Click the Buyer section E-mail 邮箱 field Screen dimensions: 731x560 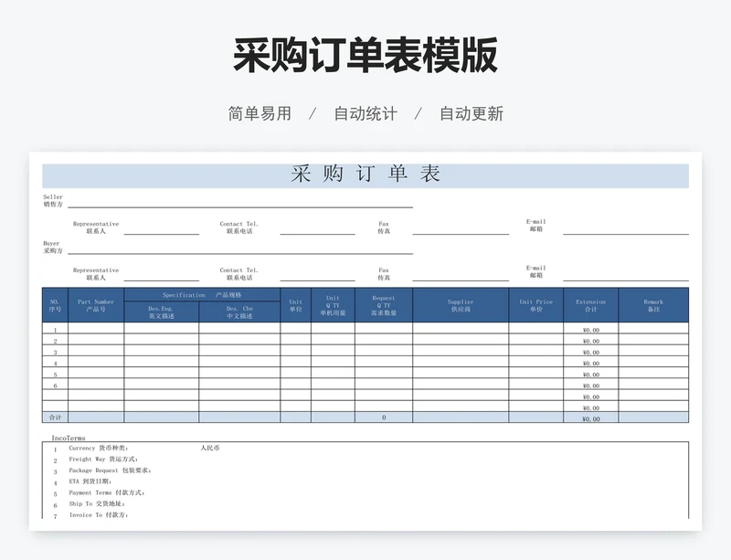[x=626, y=276]
